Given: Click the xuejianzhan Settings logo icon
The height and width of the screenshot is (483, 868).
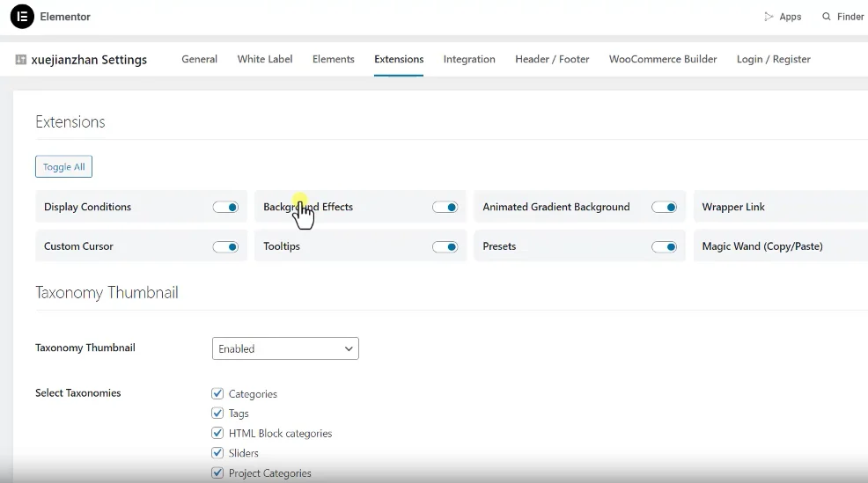Looking at the screenshot, I should pyautogui.click(x=21, y=60).
